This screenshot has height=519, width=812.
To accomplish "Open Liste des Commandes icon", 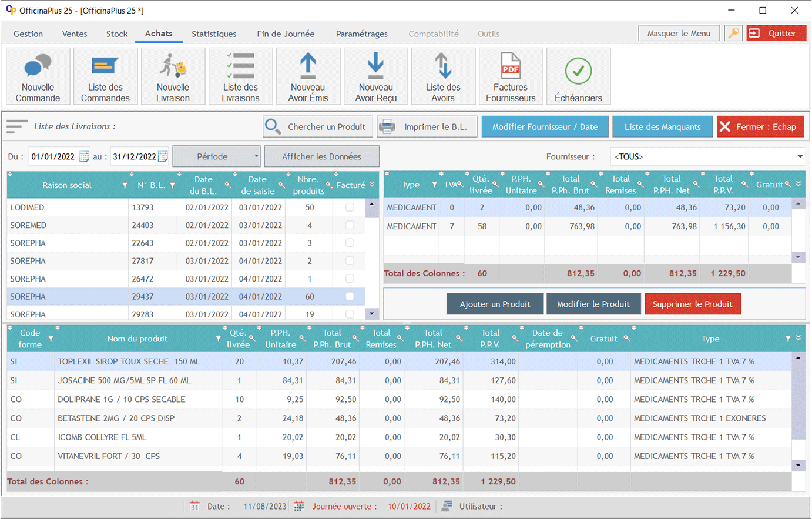I will [x=106, y=76].
